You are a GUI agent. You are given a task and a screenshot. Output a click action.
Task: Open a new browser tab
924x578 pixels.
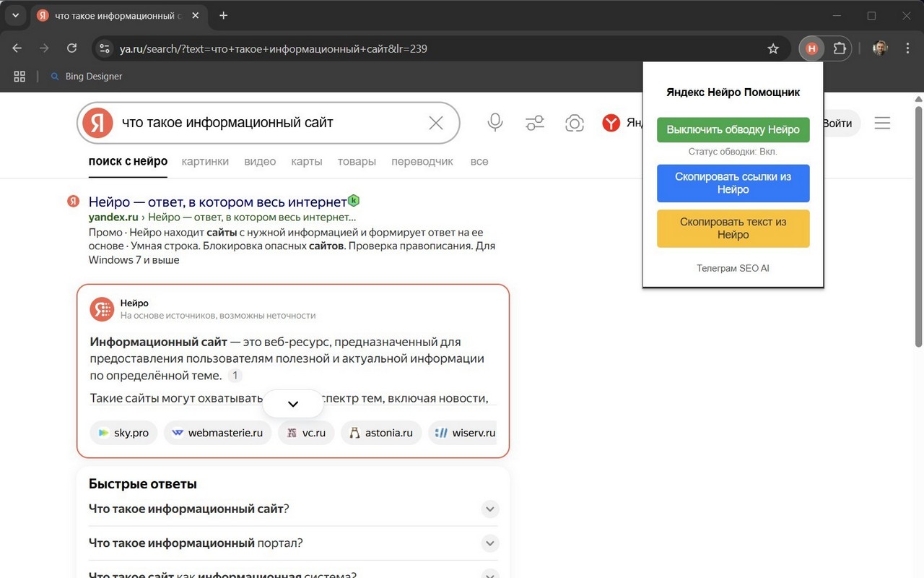pos(224,15)
